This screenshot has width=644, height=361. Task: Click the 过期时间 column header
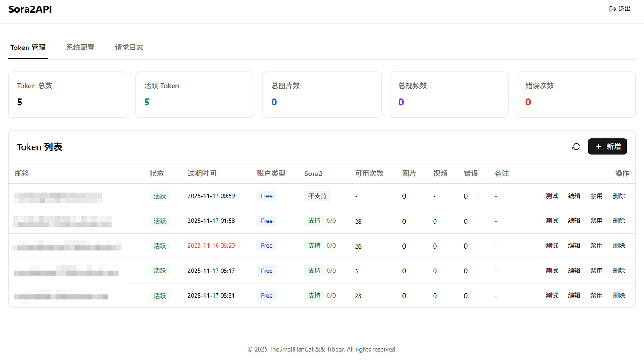202,174
